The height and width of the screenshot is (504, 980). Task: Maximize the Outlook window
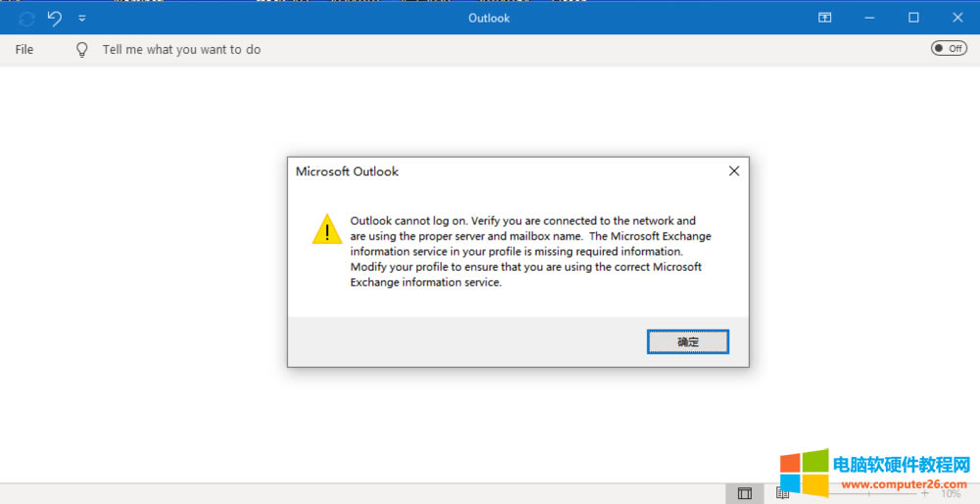[913, 18]
